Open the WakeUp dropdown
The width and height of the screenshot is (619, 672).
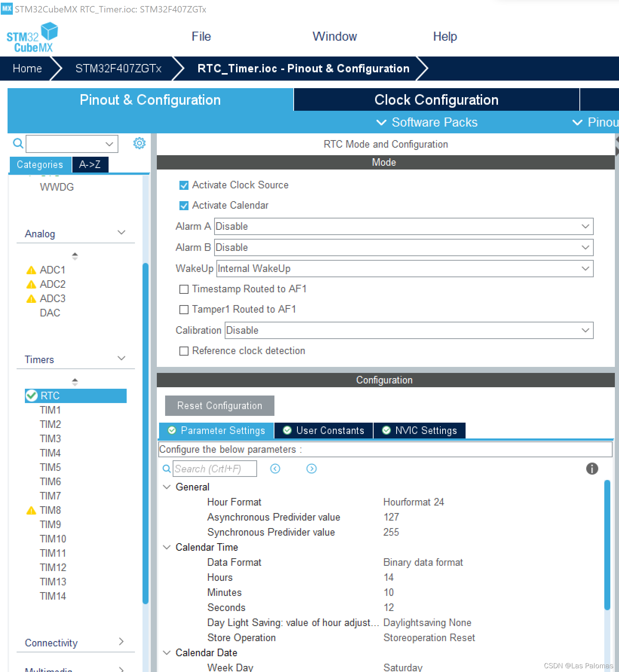click(405, 269)
